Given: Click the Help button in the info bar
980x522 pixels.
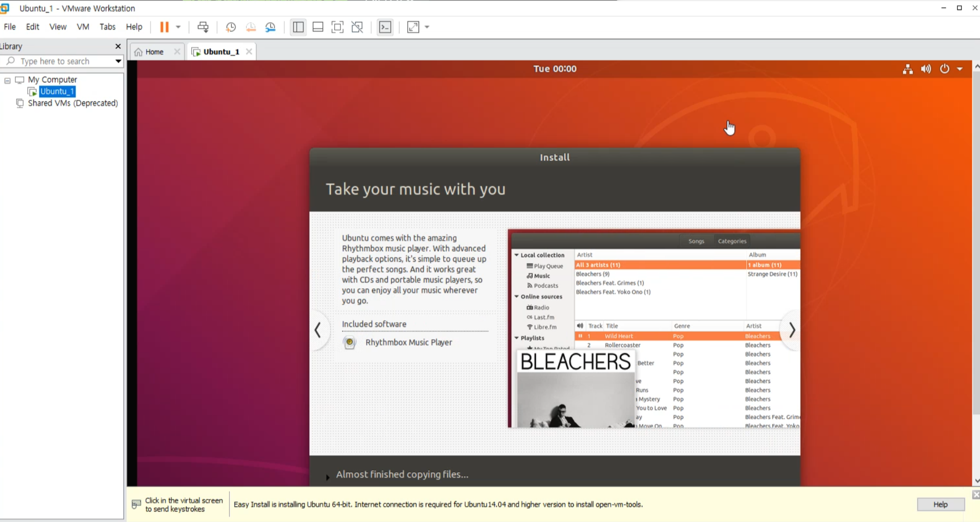Looking at the screenshot, I should (940, 505).
